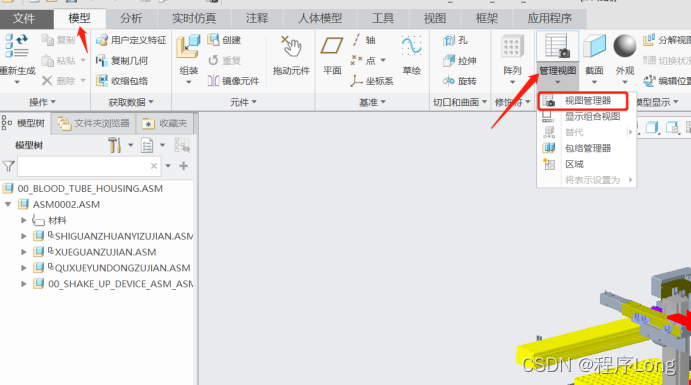Open the Assemble (组装) dropdown arrow
This screenshot has height=385, width=691.
click(189, 82)
